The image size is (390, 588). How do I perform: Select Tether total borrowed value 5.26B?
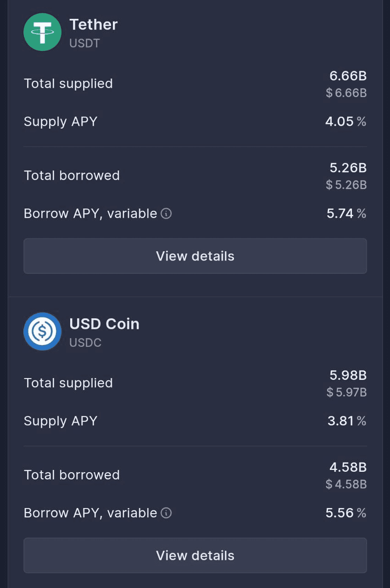point(348,168)
